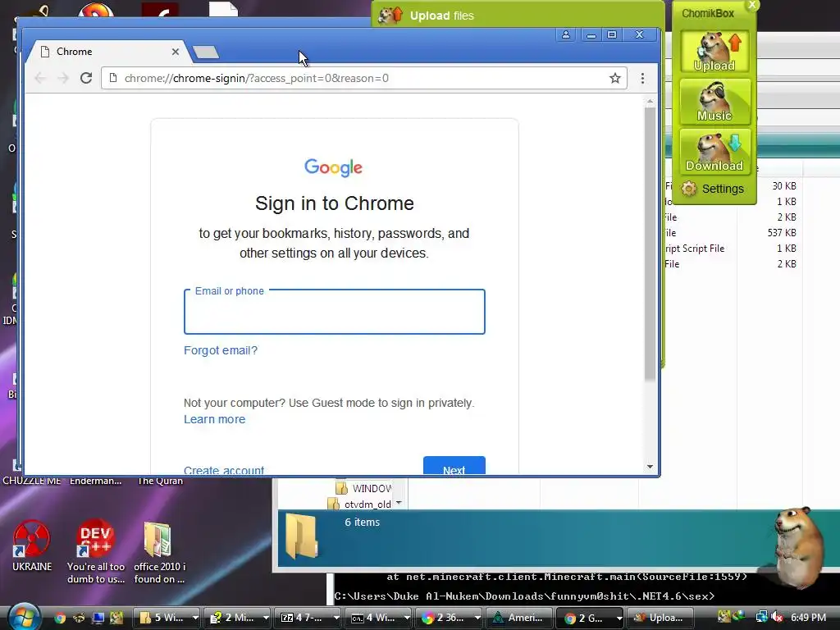This screenshot has width=840, height=630.
Task: Click Create account link
Action: pyautogui.click(x=224, y=470)
